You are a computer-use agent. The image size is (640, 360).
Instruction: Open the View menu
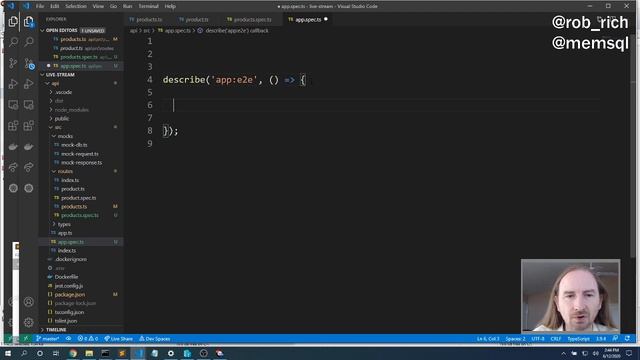click(98, 6)
